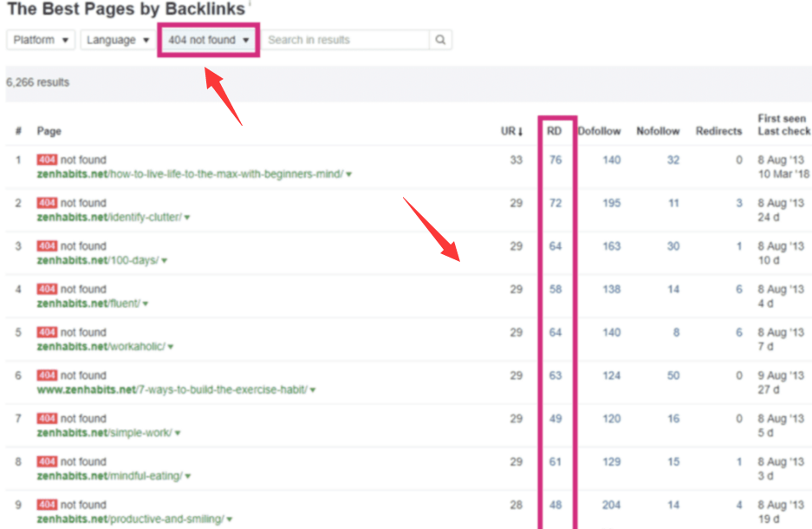Select the 10 Mar '18 last check date
This screenshot has width=812, height=529.
click(783, 174)
